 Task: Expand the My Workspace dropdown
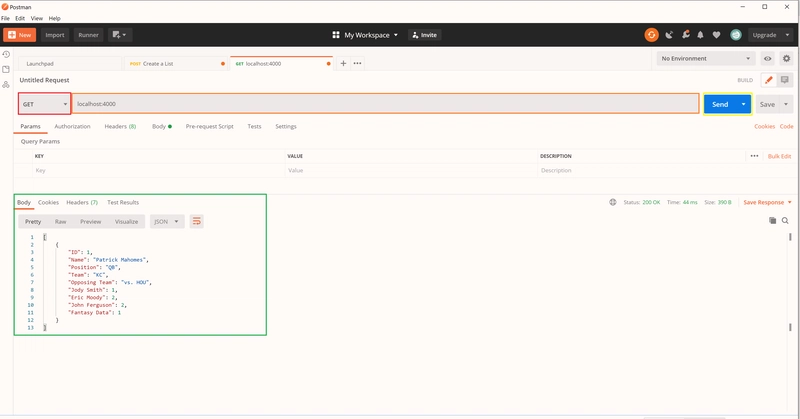365,35
